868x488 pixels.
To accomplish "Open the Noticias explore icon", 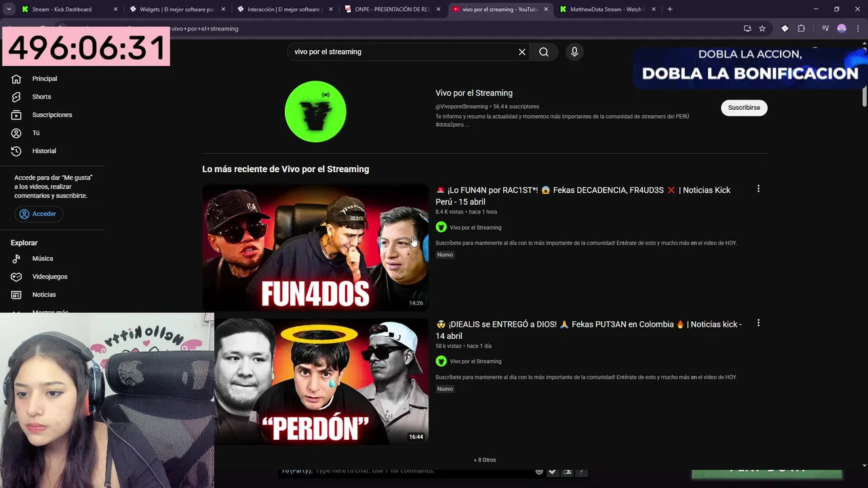I will click(x=16, y=295).
